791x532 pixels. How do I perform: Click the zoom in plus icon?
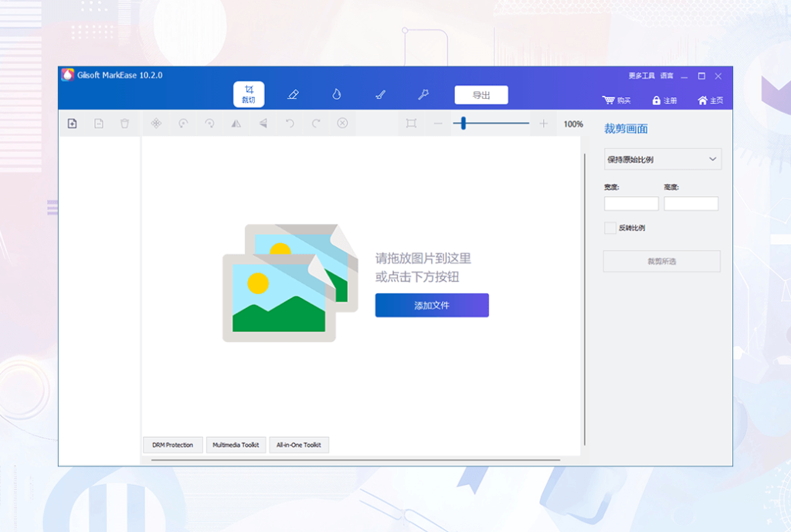[543, 124]
